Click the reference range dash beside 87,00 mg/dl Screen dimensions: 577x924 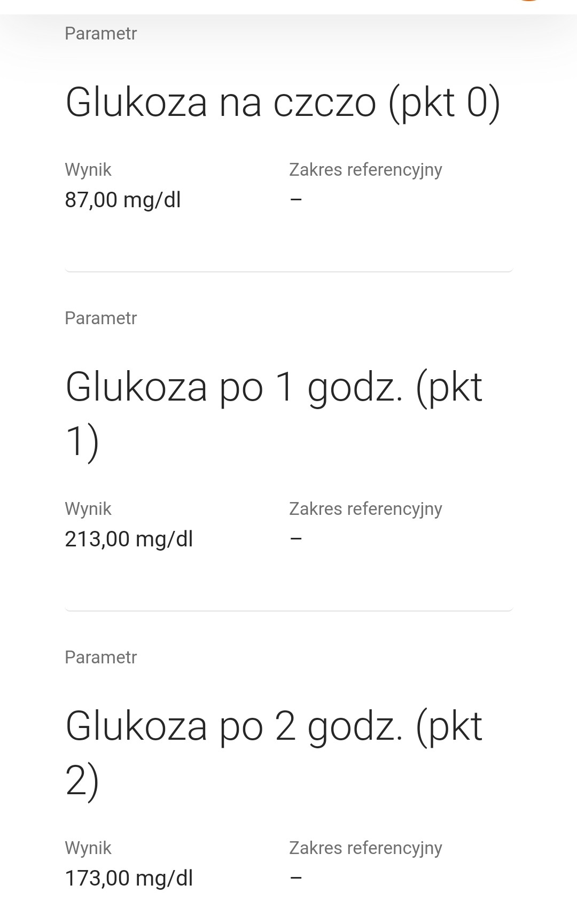[x=296, y=200]
